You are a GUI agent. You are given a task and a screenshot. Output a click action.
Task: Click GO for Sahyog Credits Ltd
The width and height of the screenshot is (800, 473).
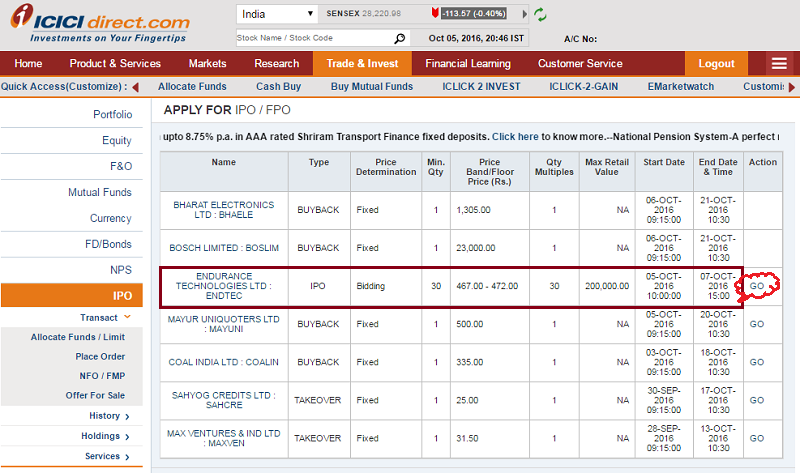point(757,400)
